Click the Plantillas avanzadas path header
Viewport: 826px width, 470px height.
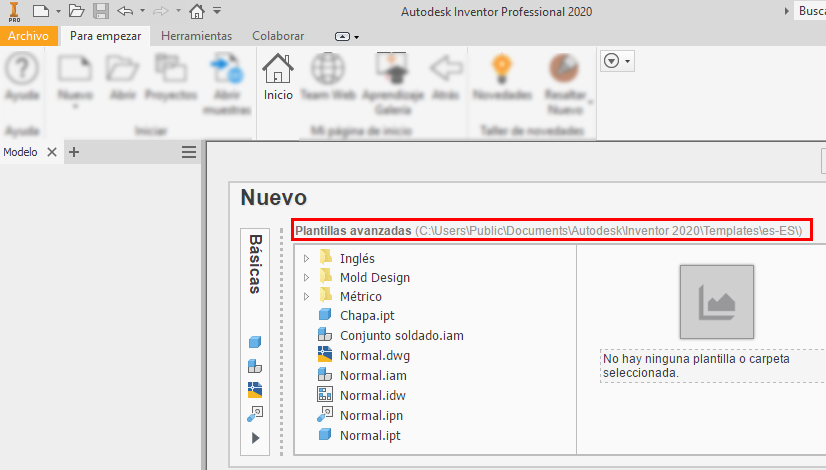point(548,231)
